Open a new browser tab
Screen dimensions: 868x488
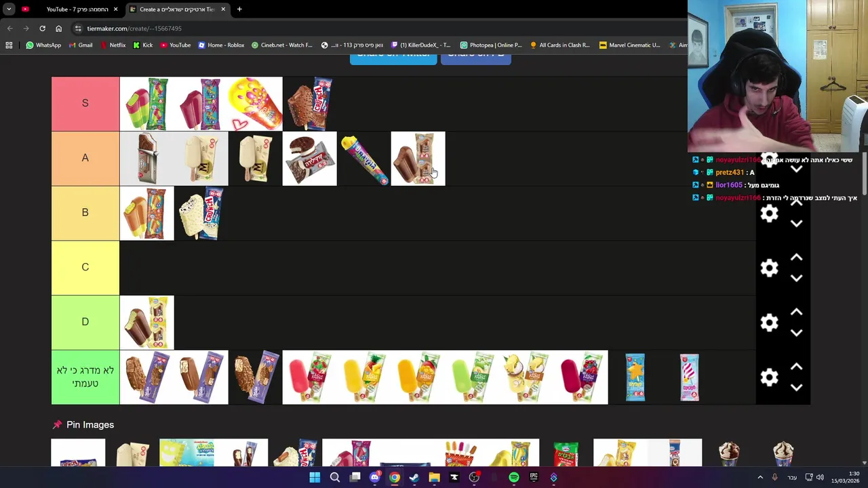pyautogui.click(x=239, y=9)
